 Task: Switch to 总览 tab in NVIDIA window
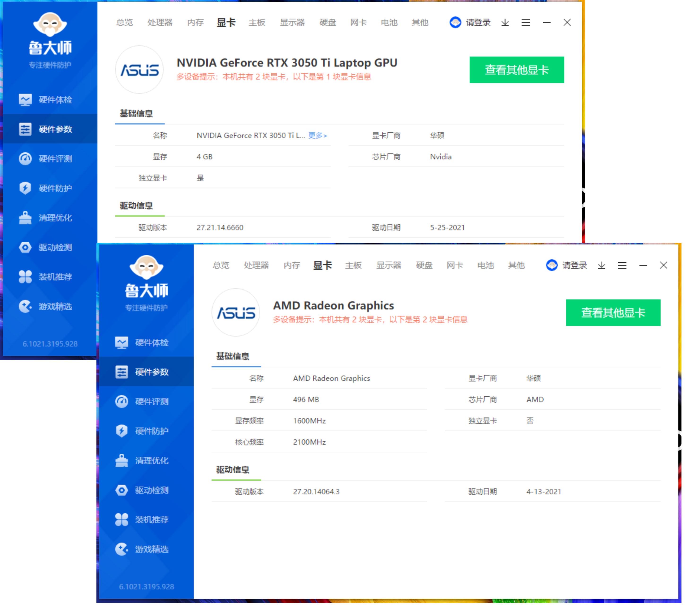tap(125, 22)
